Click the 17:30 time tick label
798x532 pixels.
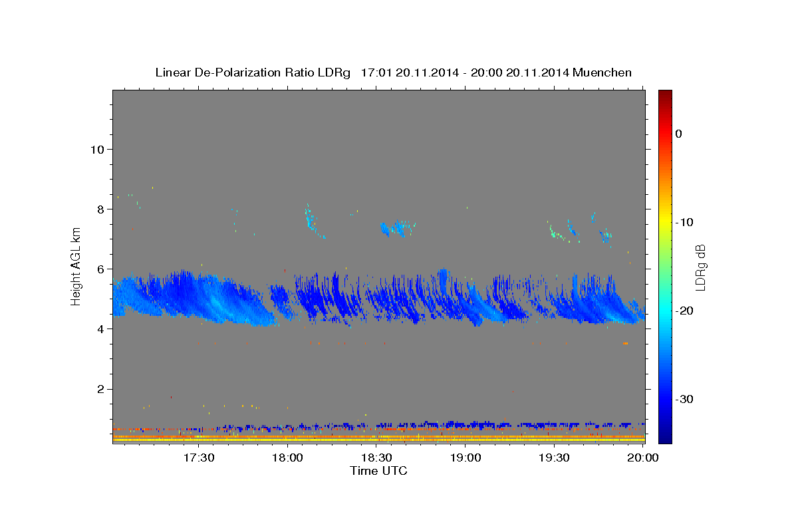click(x=199, y=458)
